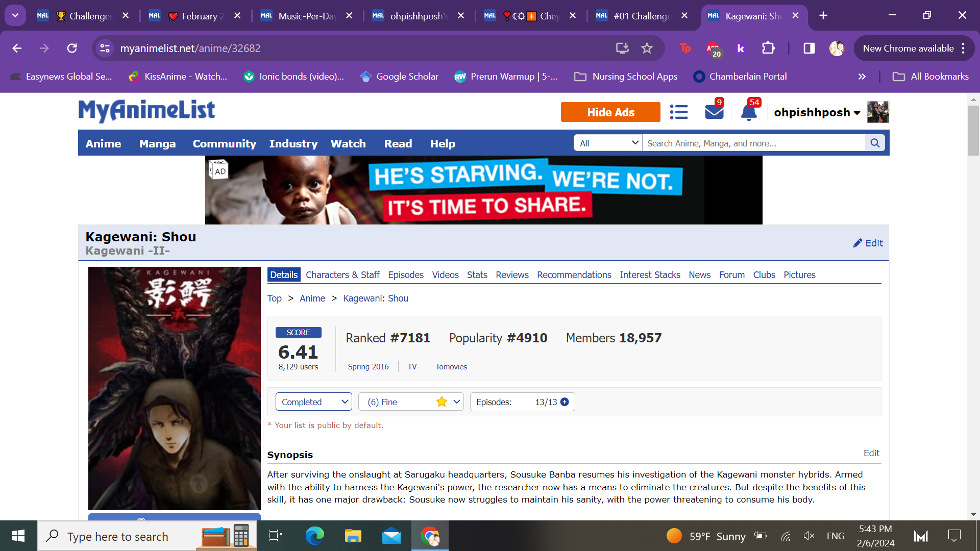Toggle the Chrome side panel icon
The height and width of the screenshot is (551, 980).
[x=809, y=48]
